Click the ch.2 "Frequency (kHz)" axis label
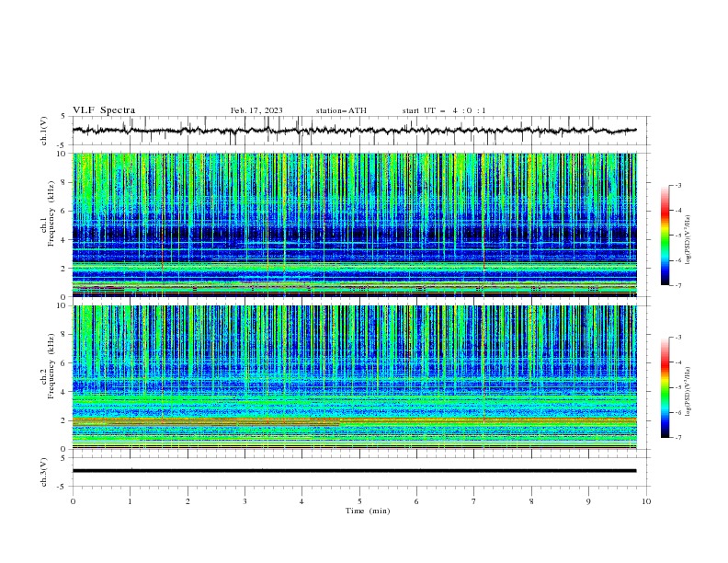The height and width of the screenshot is (563, 728). [51, 366]
